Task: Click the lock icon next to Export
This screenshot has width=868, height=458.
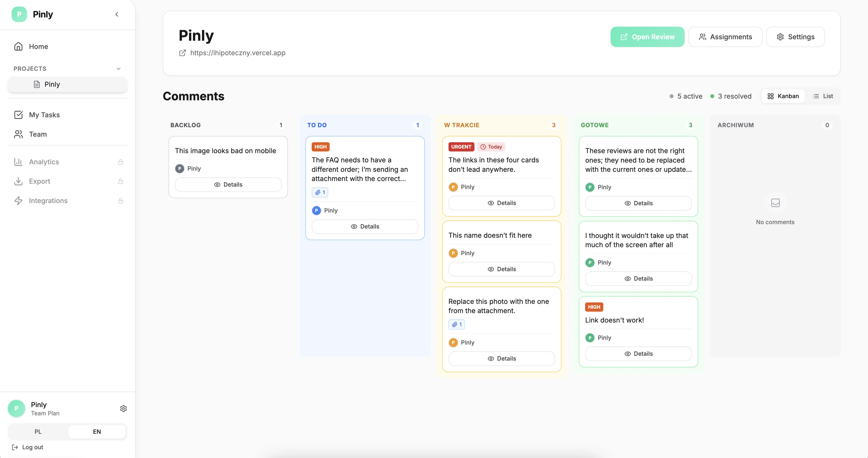Action: click(120, 181)
